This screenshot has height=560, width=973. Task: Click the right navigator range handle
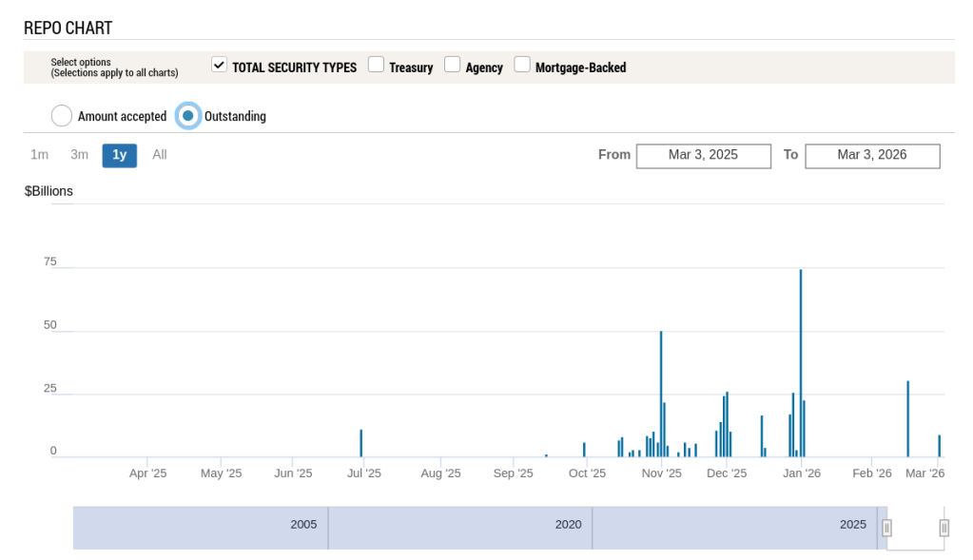coord(944,528)
